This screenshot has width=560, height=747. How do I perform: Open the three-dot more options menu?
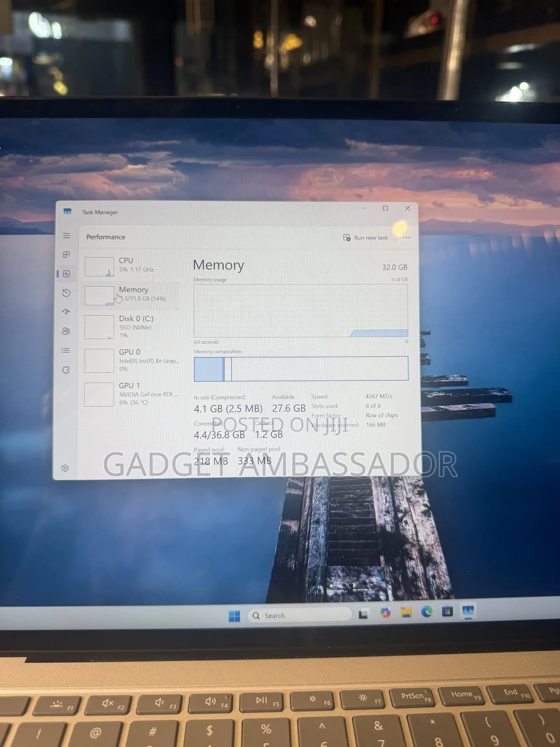coord(406,238)
